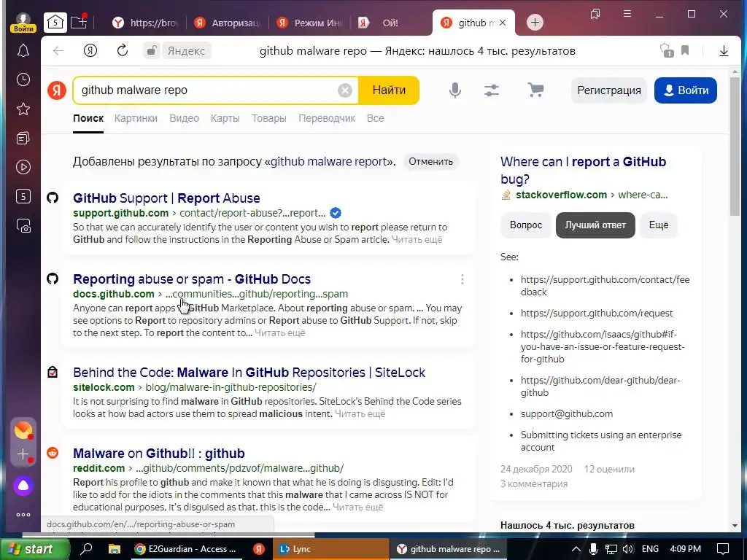Open sidebar three dots more menu
The width and height of the screenshot is (747, 560).
click(23, 514)
